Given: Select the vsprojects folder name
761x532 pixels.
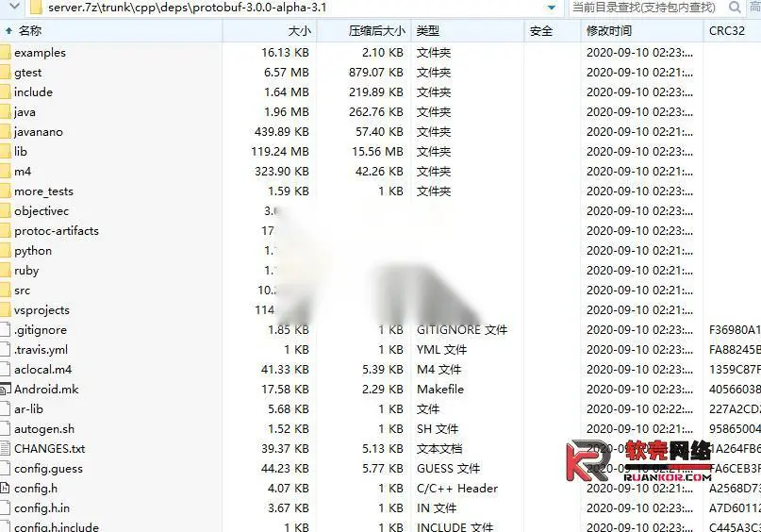Looking at the screenshot, I should coord(41,310).
